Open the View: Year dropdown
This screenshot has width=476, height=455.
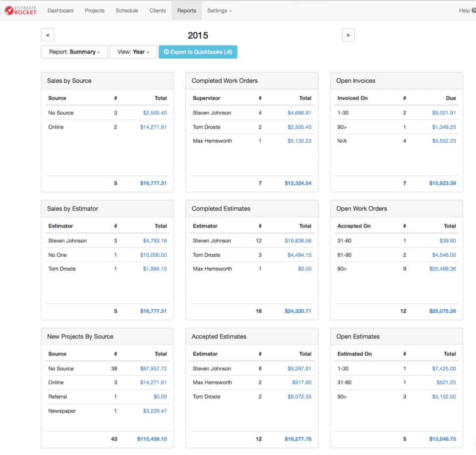point(133,52)
